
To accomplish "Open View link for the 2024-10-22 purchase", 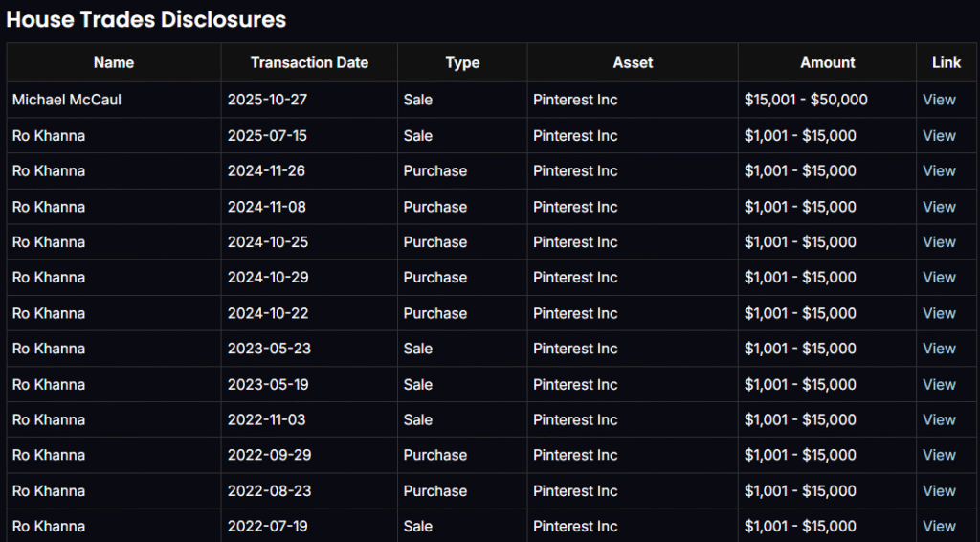I will pos(939,313).
